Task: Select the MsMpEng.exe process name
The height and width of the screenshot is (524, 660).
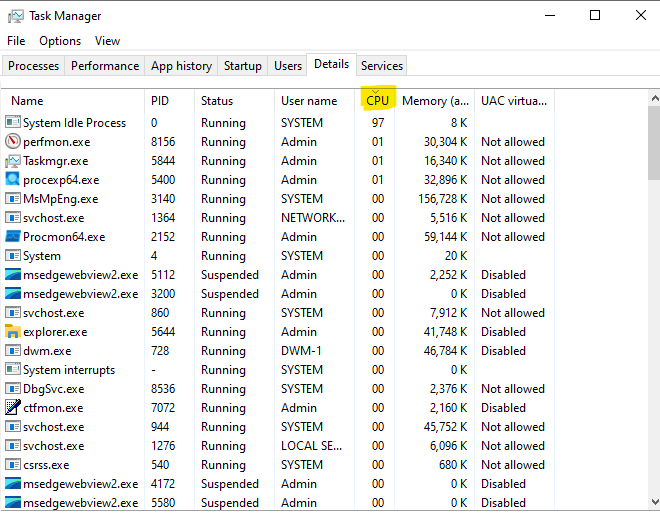Action: [61, 199]
